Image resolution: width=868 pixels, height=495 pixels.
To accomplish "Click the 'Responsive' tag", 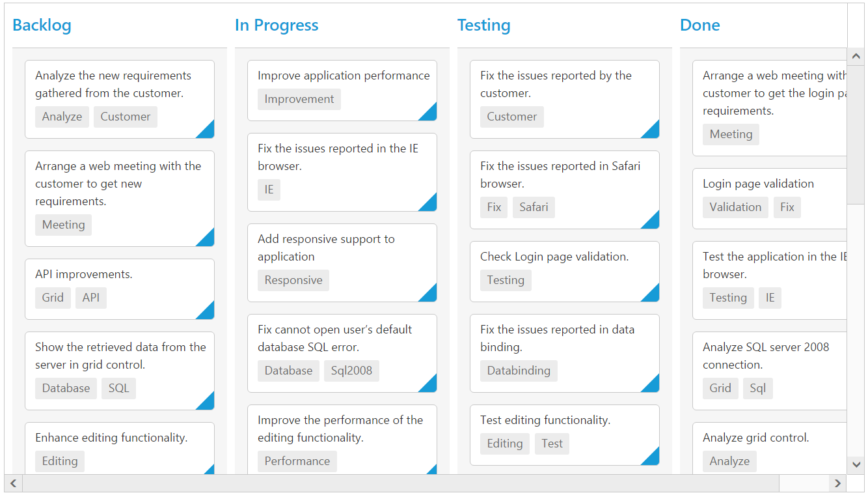I will [x=293, y=280].
